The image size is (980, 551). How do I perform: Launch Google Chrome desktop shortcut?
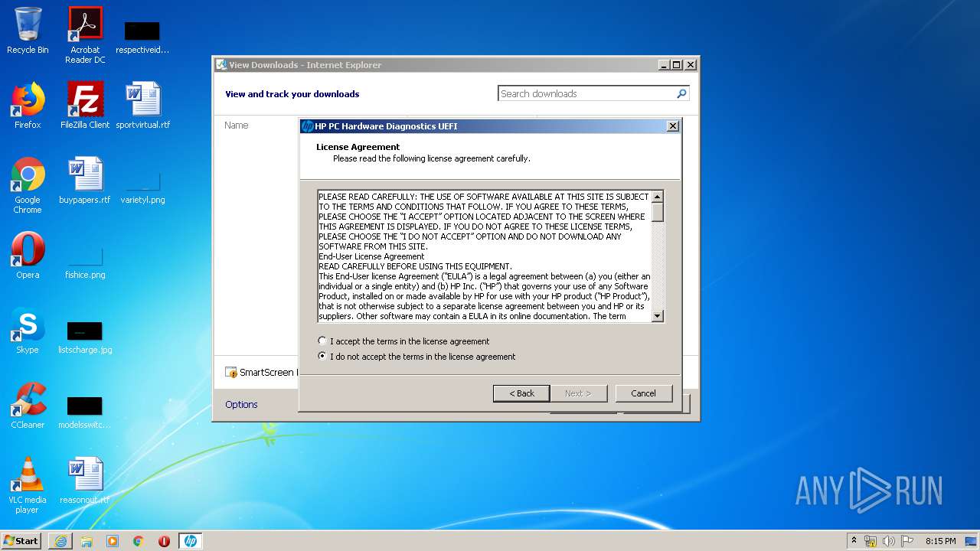28,185
